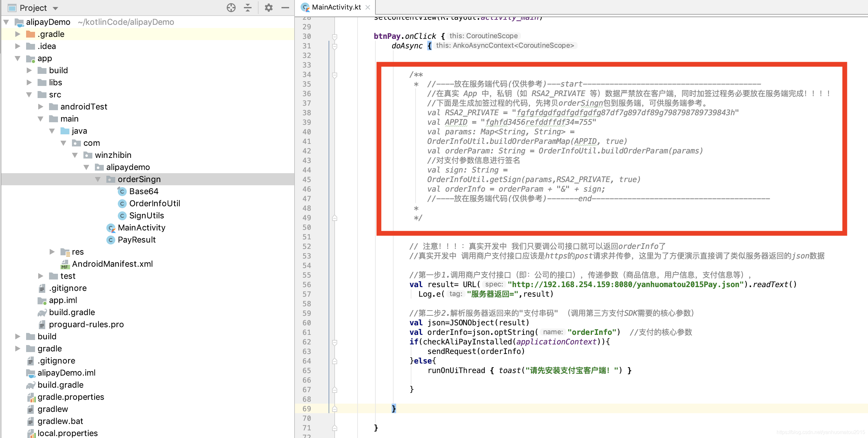Click the checkAliPayInstalled call on line 62
This screenshot has height=438, width=868.
click(467, 342)
